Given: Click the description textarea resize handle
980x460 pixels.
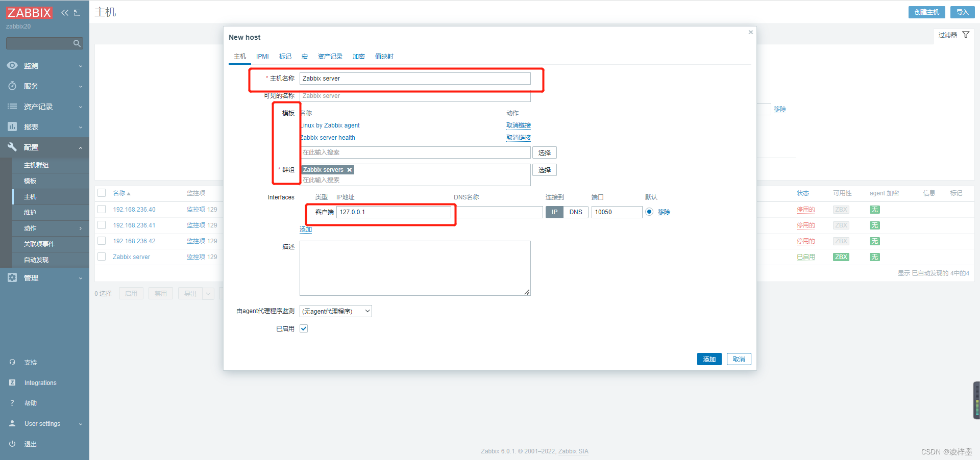Looking at the screenshot, I should point(527,292).
